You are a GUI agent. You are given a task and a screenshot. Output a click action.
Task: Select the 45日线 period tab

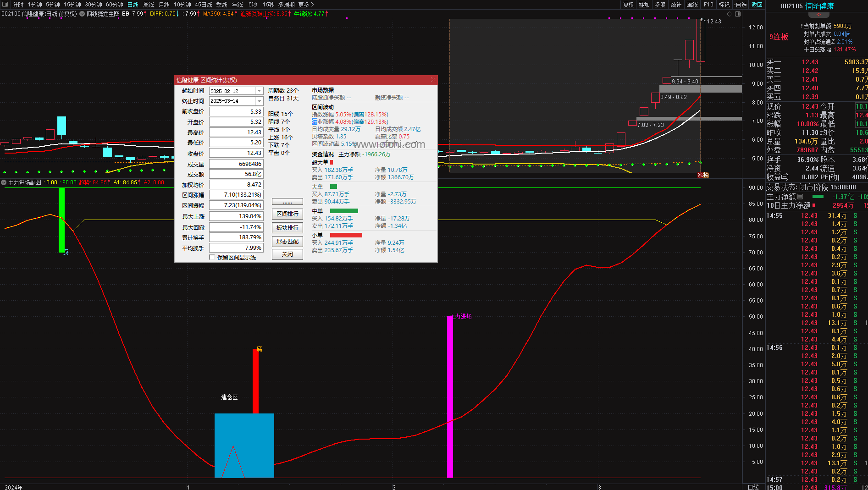(204, 5)
